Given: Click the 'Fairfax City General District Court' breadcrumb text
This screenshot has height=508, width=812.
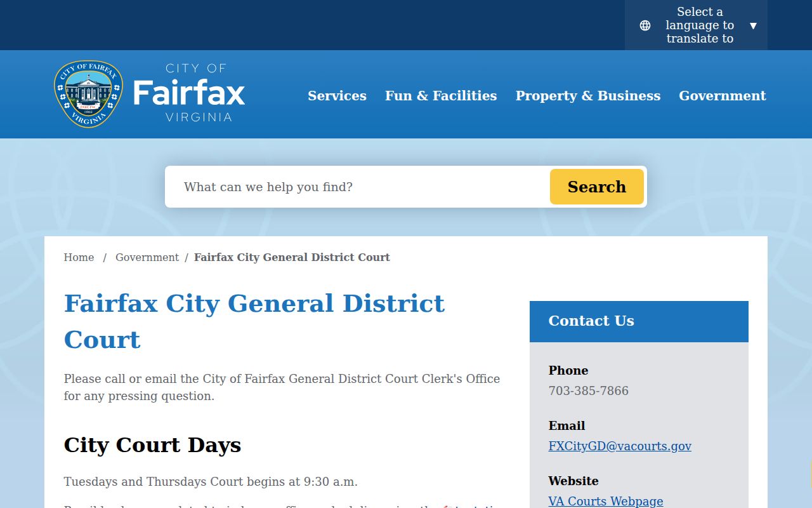Looking at the screenshot, I should [292, 257].
